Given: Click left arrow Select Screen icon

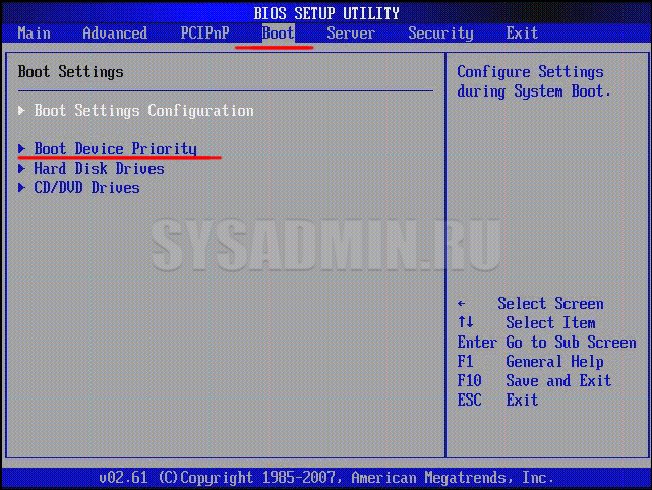Looking at the screenshot, I should tap(462, 304).
